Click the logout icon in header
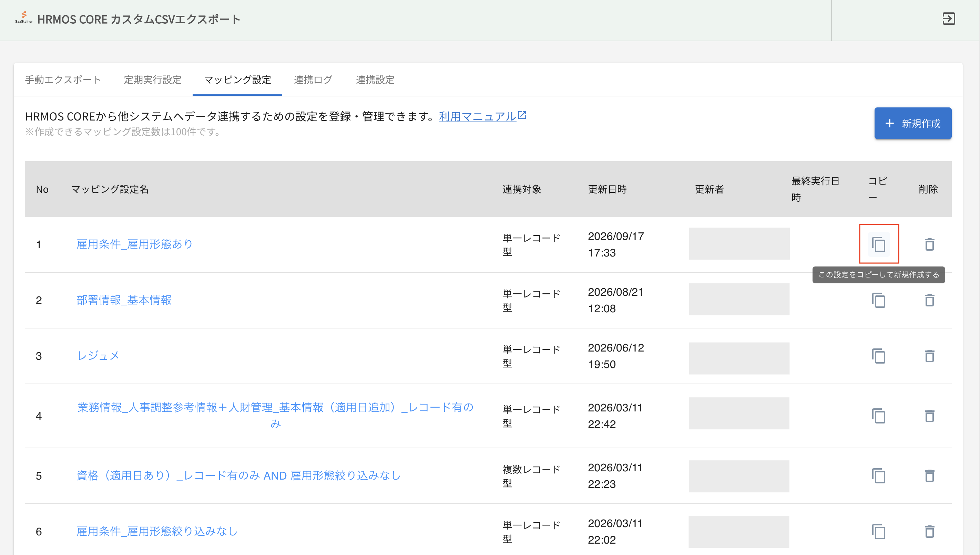Viewport: 980px width, 555px height. coord(948,19)
